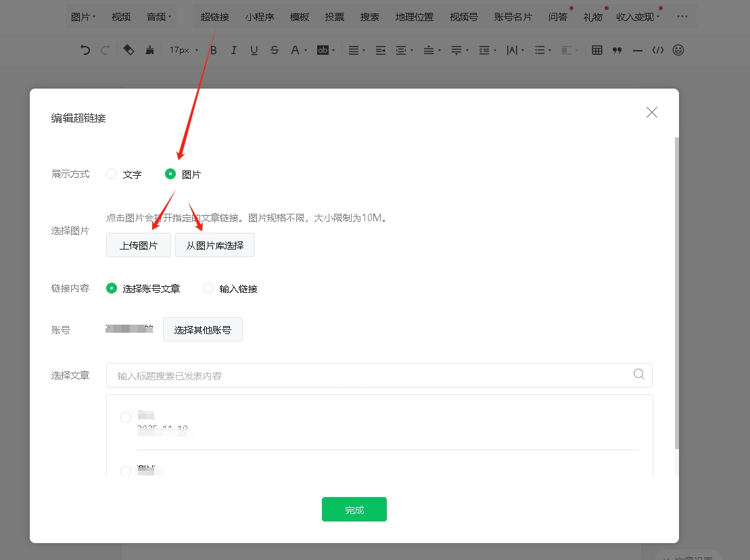
Task: Select the 文字 display mode radio button
Action: [x=112, y=174]
